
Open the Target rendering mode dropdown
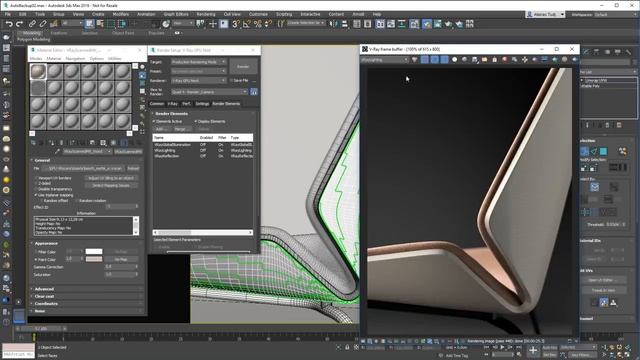pyautogui.click(x=198, y=62)
